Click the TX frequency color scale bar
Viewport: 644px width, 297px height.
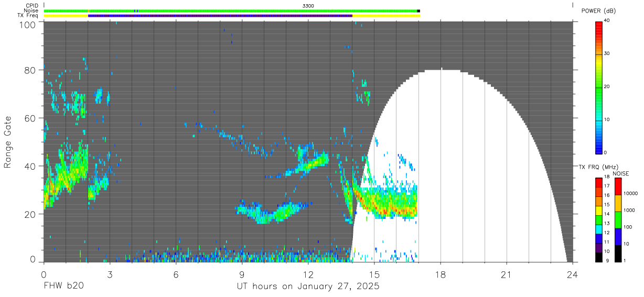coord(599,219)
